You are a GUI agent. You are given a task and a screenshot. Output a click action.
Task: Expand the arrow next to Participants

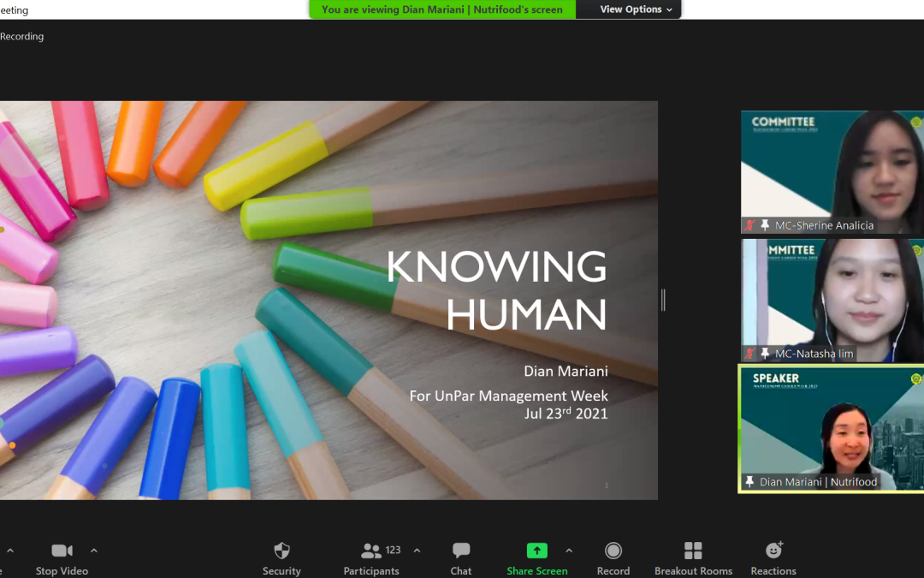coord(417,551)
